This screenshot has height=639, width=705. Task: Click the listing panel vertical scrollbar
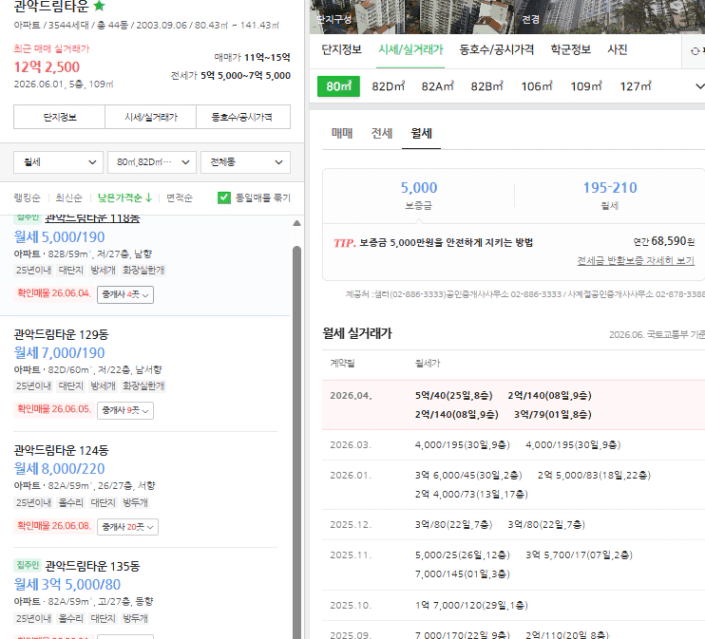click(x=297, y=441)
